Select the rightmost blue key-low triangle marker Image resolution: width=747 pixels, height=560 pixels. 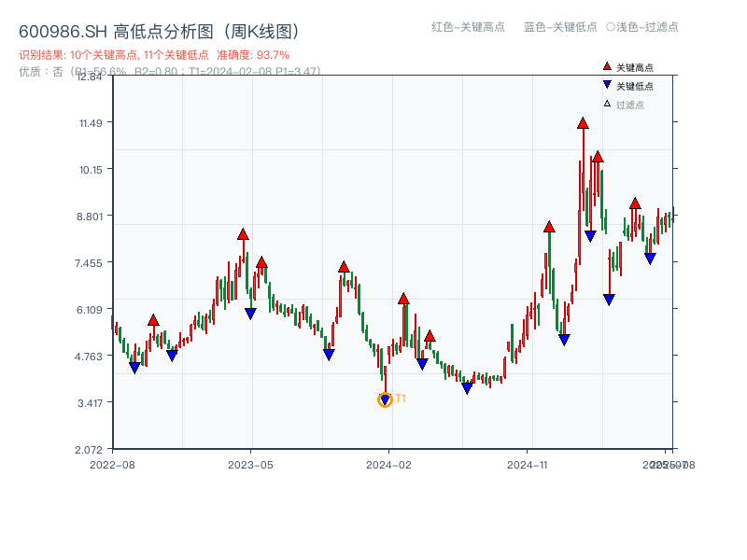[x=651, y=257]
